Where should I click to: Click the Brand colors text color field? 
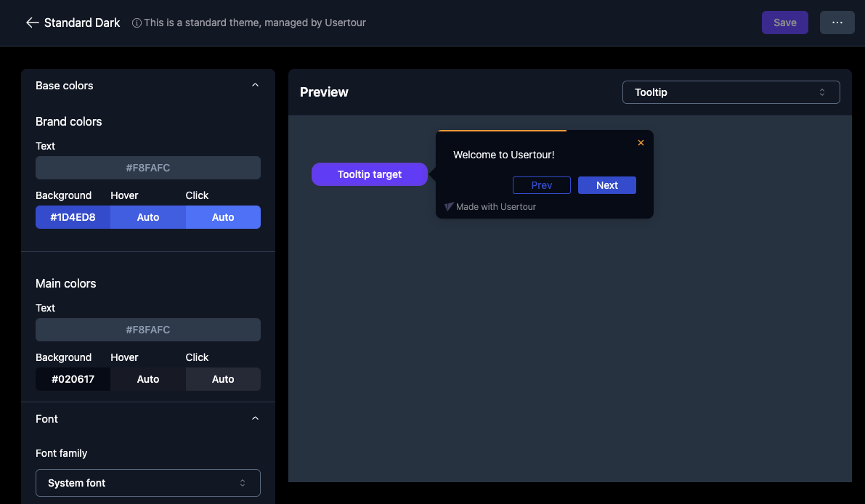pyautogui.click(x=147, y=168)
